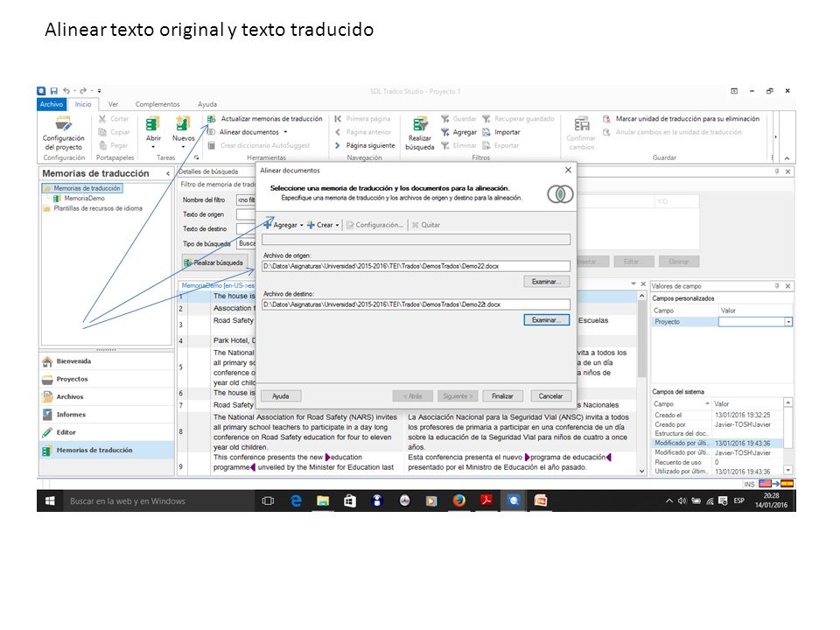Click the Nuevos ribbon button icon
The width and height of the screenshot is (840, 630).
(x=183, y=124)
